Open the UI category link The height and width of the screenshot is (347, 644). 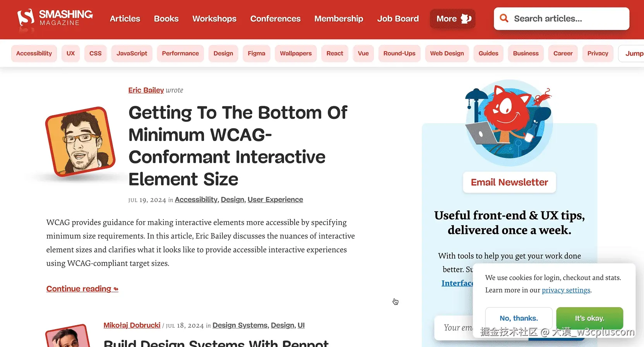[301, 325]
